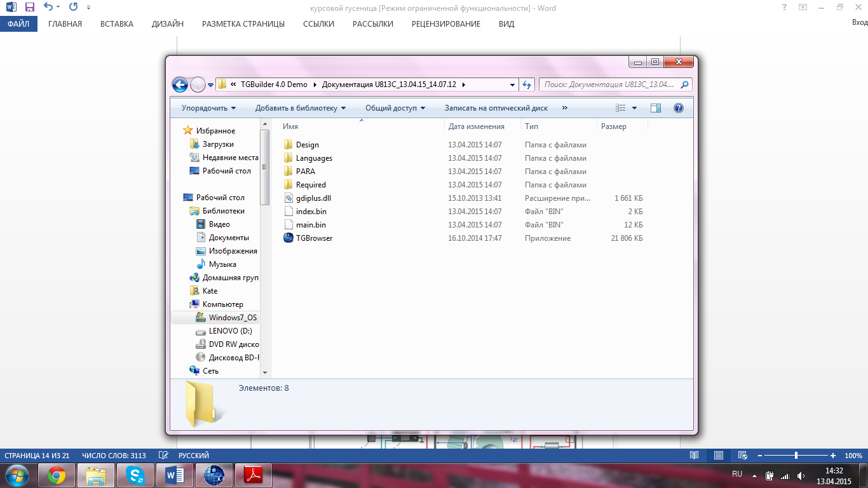
Task: Click the Word redo icon
Action: [73, 8]
